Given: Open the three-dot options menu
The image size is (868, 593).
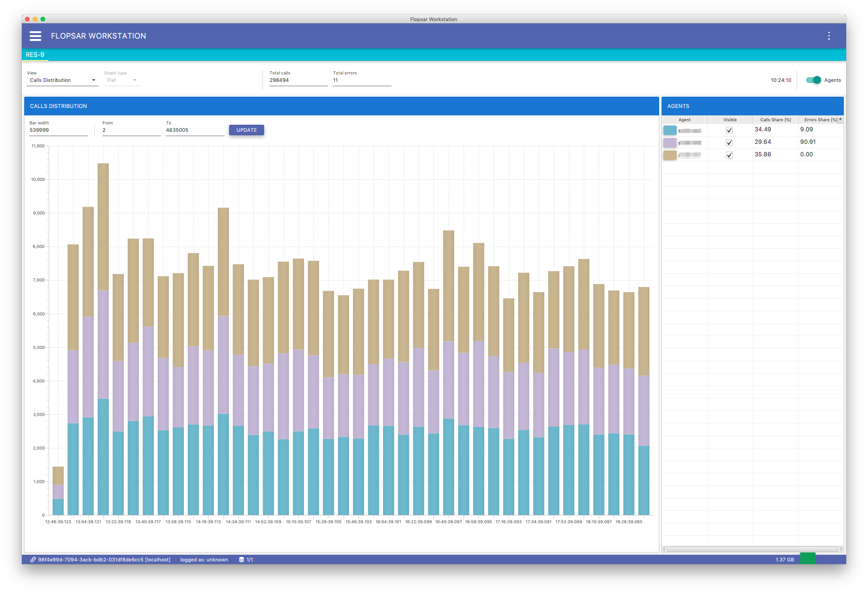Looking at the screenshot, I should tap(829, 36).
